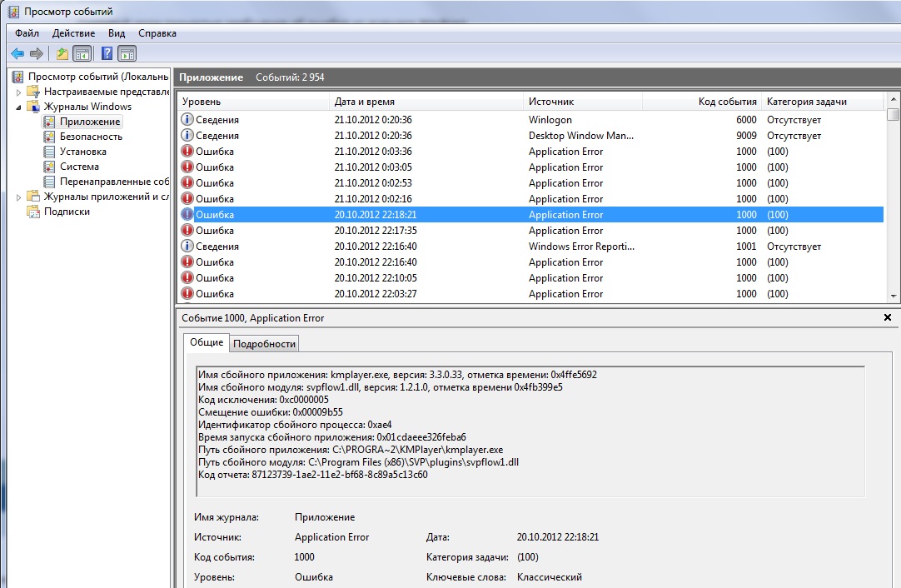
Task: Sort by the Источник column header
Action: [x=583, y=102]
